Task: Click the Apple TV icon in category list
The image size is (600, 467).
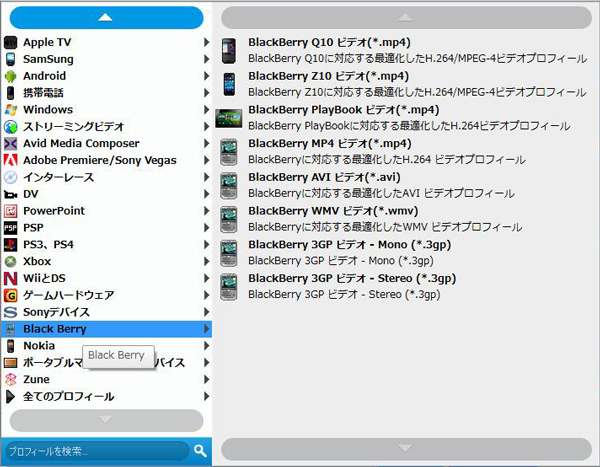Action: pos(11,42)
